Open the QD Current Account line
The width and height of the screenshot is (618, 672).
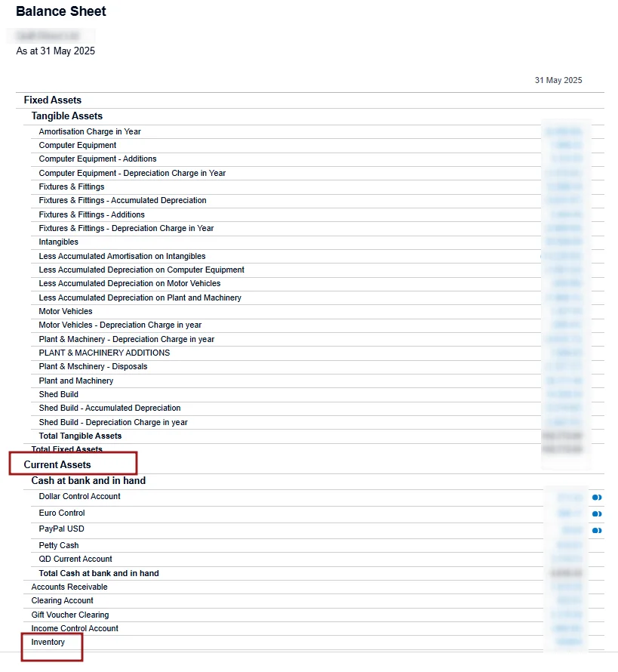(75, 559)
